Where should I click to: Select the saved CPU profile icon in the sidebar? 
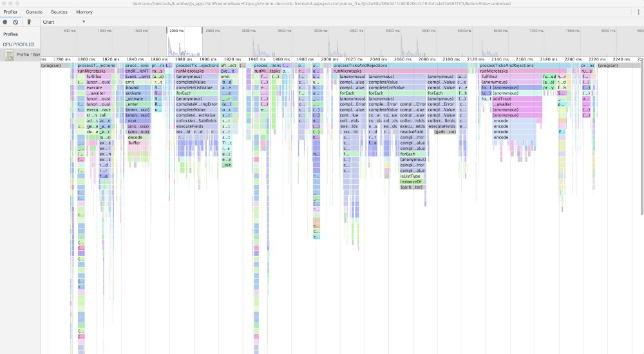[x=10, y=55]
